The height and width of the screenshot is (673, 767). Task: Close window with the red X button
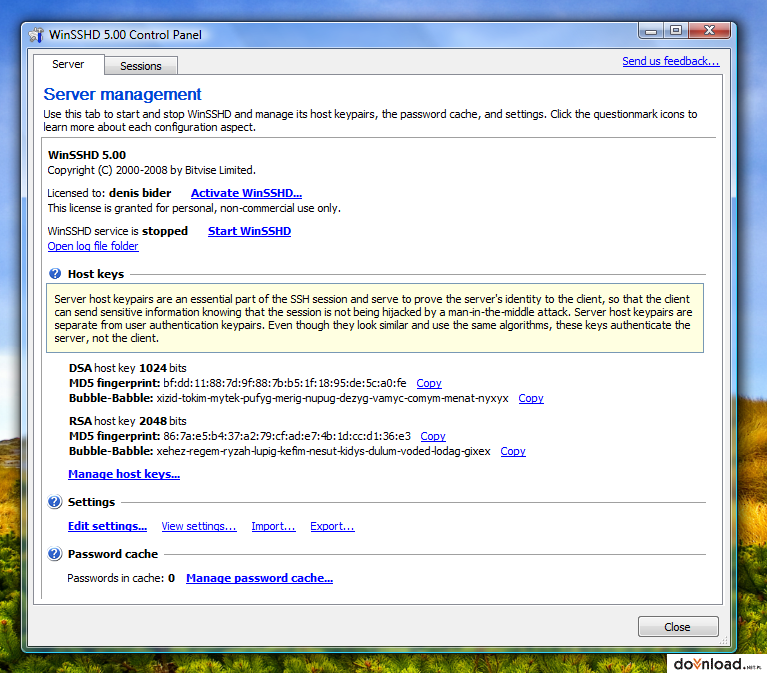[709, 31]
